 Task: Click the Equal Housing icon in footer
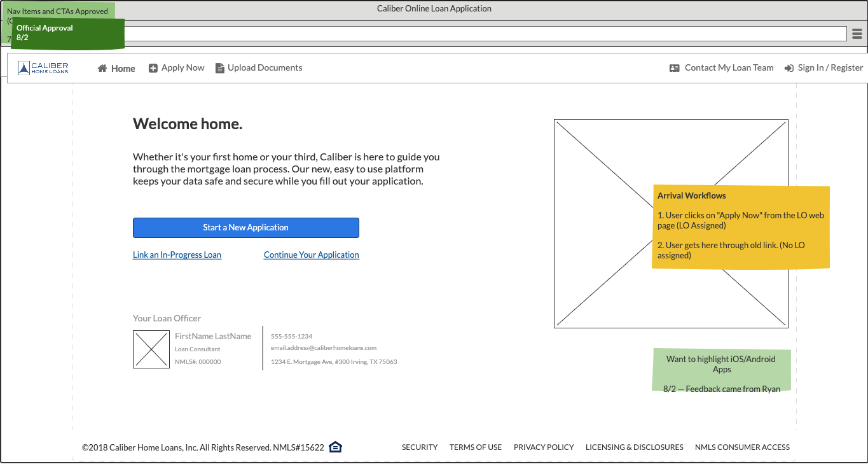[336, 447]
